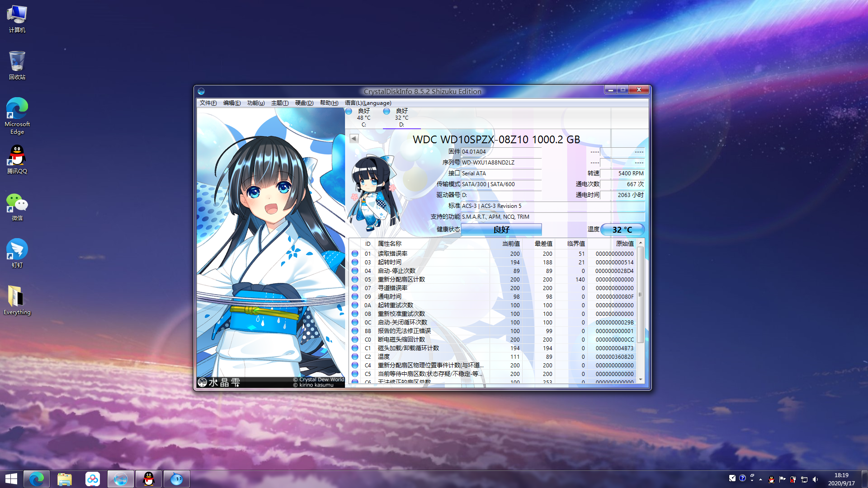Click the 标准 ACS-3 Revision 5 field
This screenshot has width=868, height=488.
pos(553,206)
